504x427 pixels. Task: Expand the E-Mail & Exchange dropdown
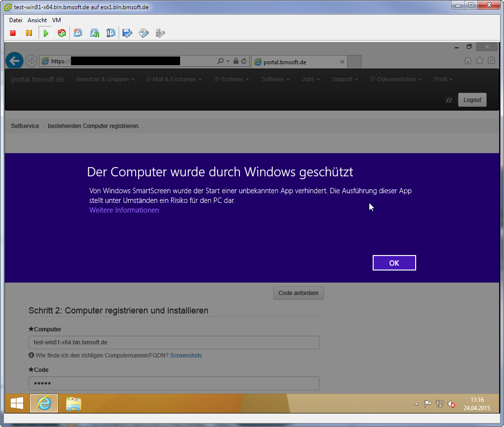[174, 79]
